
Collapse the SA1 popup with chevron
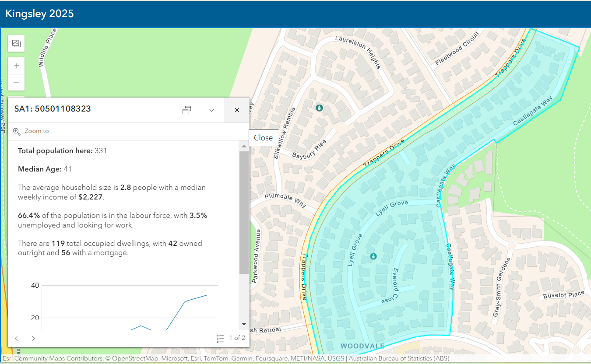click(x=212, y=110)
